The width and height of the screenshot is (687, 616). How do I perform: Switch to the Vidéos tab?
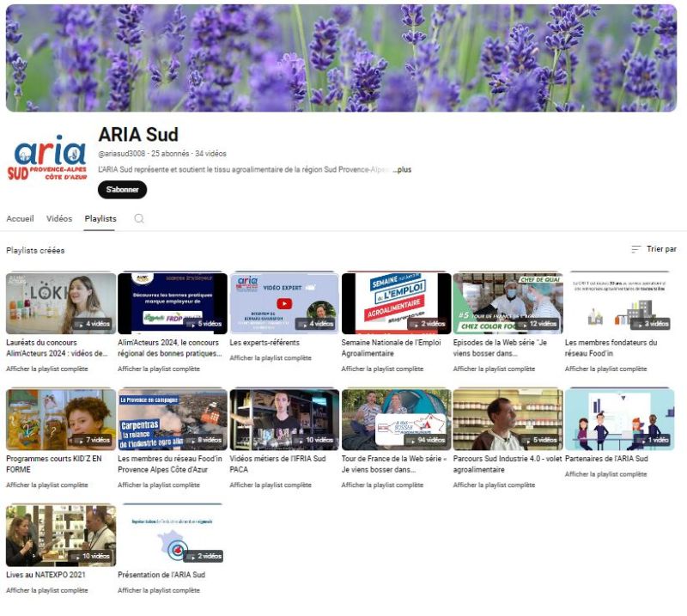(59, 218)
